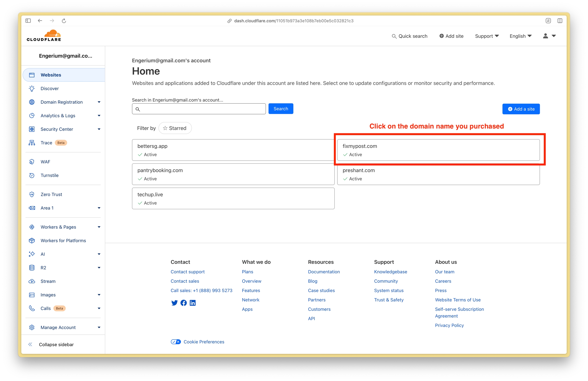Open Workers for Platforms in sidebar
The width and height of the screenshot is (588, 381).
pyautogui.click(x=64, y=240)
